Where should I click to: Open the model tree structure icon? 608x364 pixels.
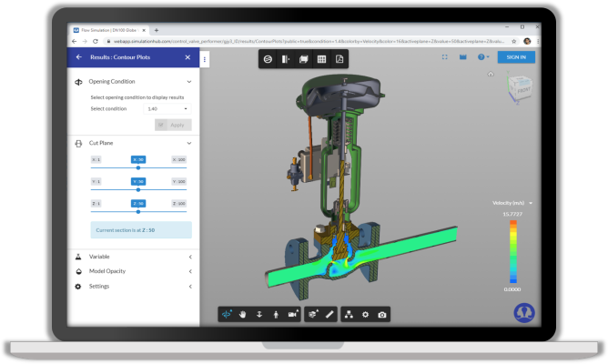[x=350, y=314]
